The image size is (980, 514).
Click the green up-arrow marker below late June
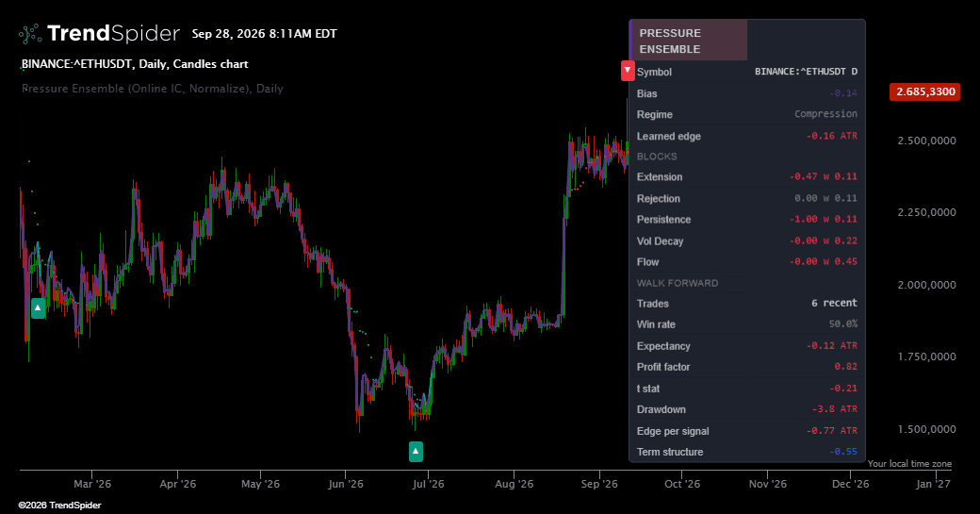coord(416,452)
